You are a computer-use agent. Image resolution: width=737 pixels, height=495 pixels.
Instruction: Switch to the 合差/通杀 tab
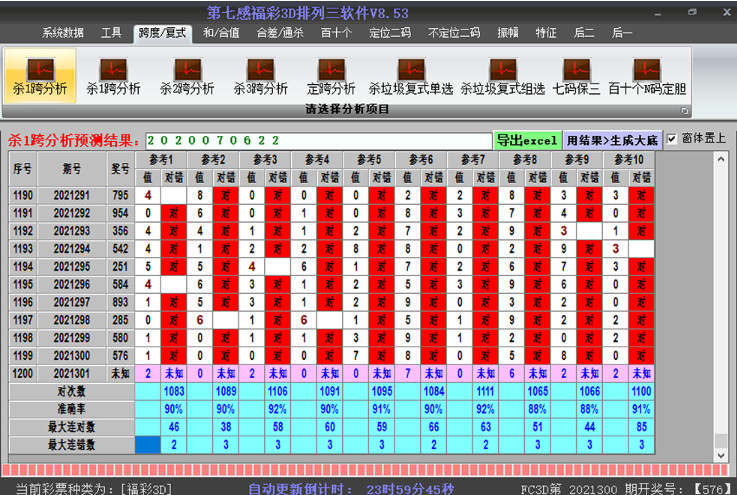(280, 33)
